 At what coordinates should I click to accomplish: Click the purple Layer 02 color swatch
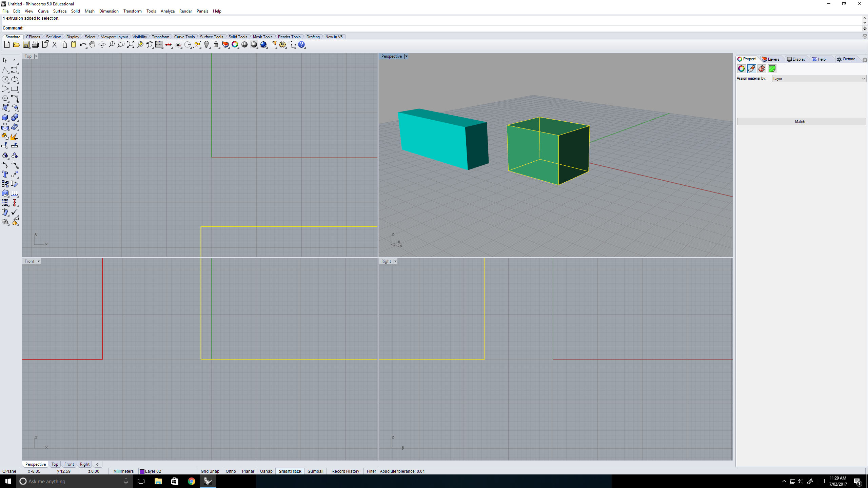[x=142, y=471]
